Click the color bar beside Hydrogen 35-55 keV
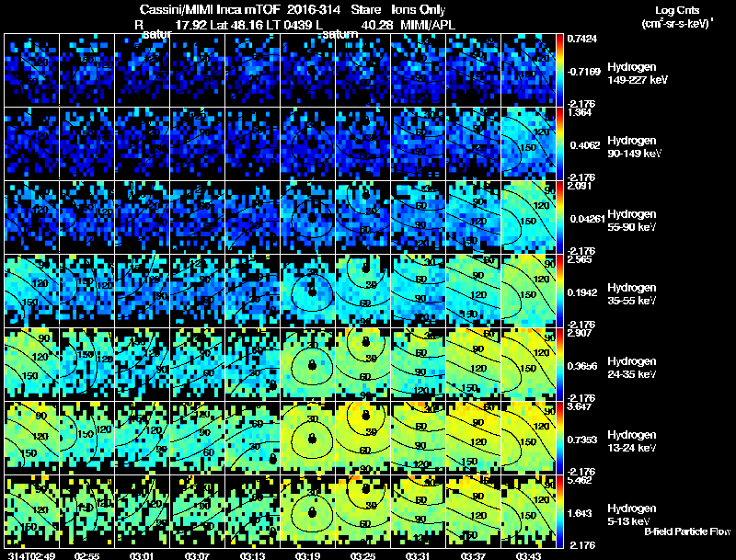Screen dimensions: 736x560 pyautogui.click(x=559, y=291)
